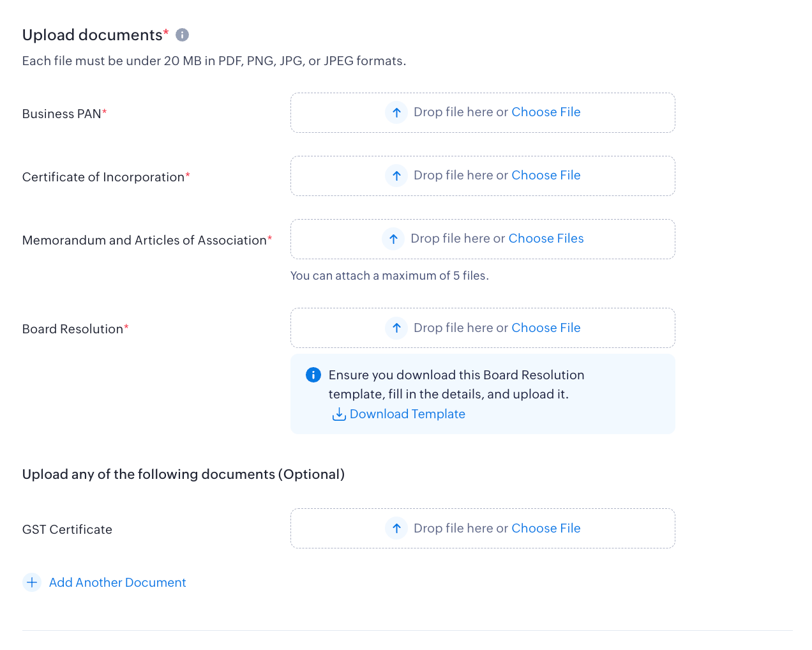This screenshot has height=650, width=812.
Task: Choose a file for Board Resolution
Action: tap(546, 328)
